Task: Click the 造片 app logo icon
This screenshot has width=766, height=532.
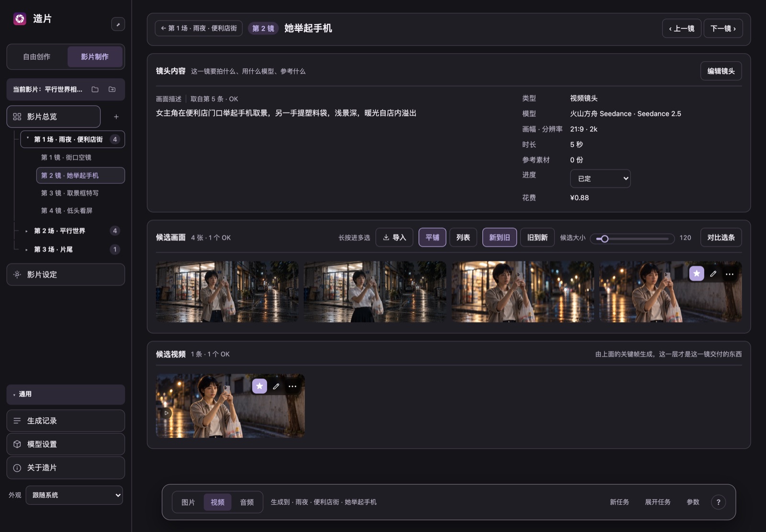Action: 20,19
